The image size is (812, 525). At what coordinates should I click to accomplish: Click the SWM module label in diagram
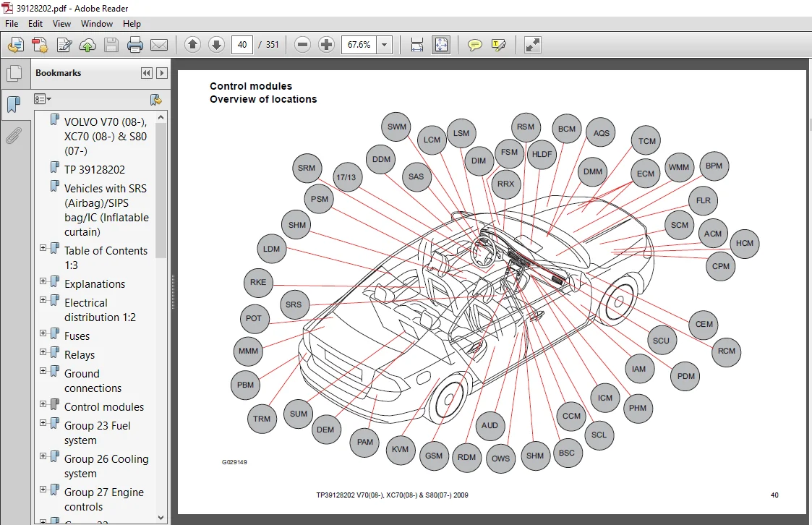point(397,127)
